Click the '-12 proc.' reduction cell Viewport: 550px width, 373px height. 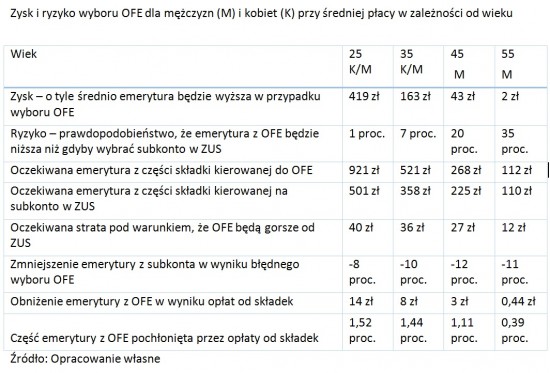(x=464, y=272)
